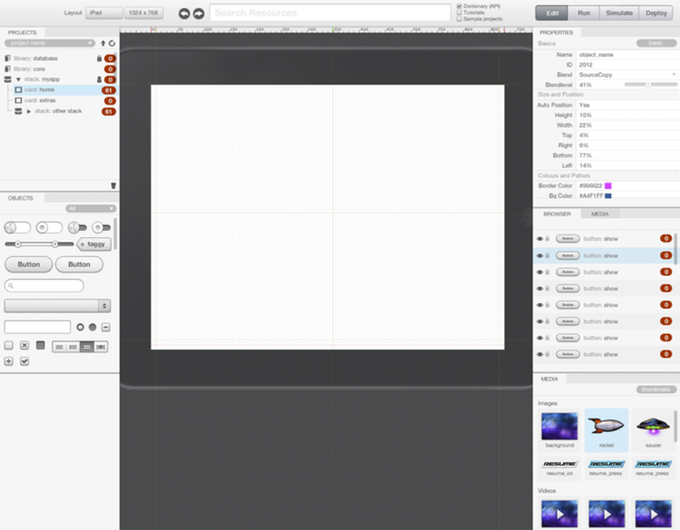Open the Layout iPad dropdown

[104, 13]
